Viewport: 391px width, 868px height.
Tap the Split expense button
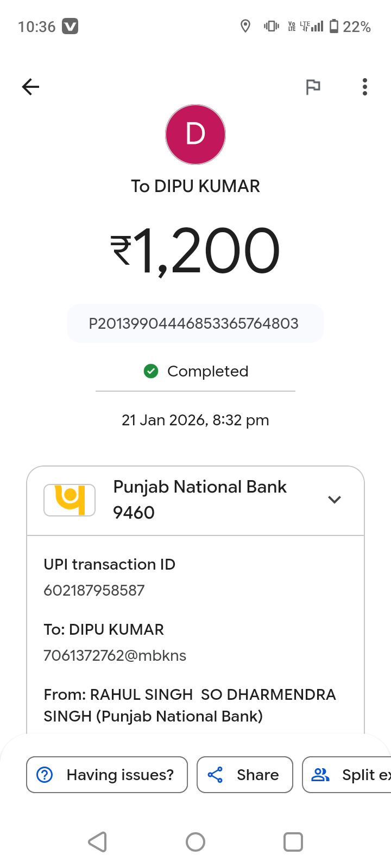(x=348, y=775)
